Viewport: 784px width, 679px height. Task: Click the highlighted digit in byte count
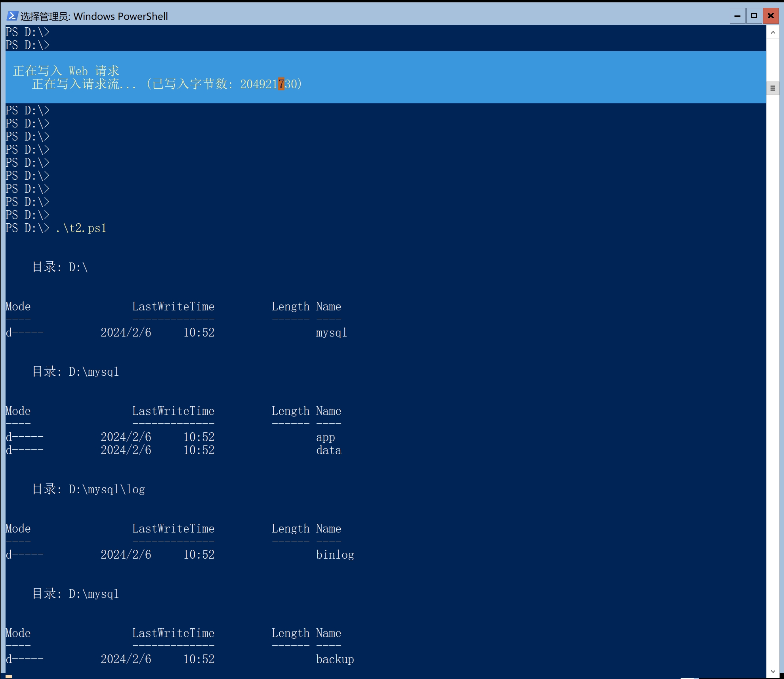(281, 84)
